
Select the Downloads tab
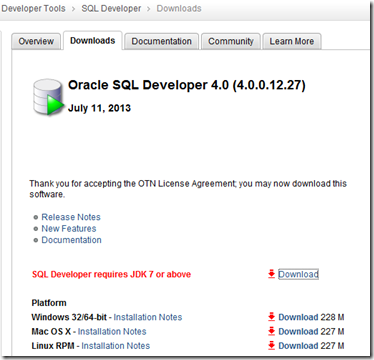pyautogui.click(x=93, y=41)
